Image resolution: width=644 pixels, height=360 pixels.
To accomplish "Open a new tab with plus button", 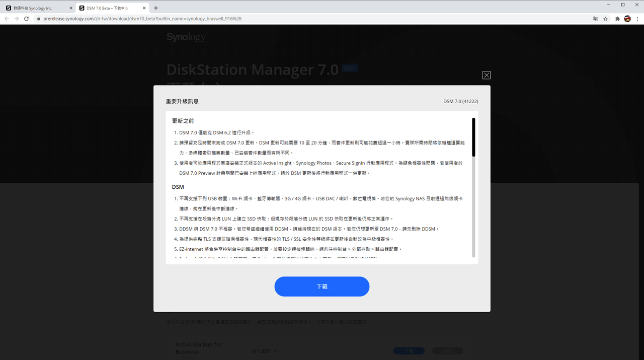I will [x=156, y=8].
